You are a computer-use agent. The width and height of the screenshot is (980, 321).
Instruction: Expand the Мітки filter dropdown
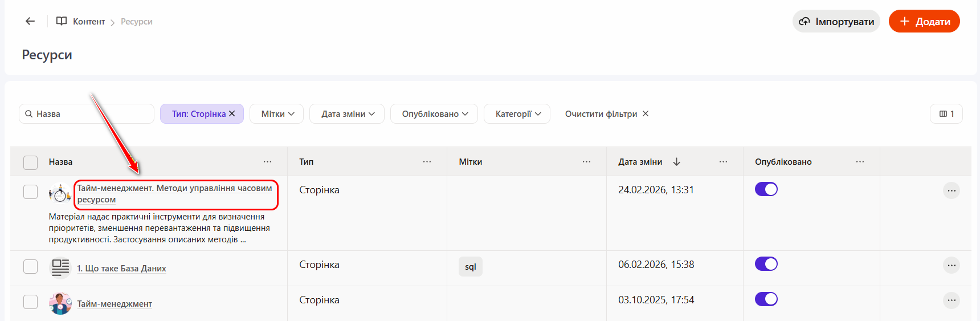coord(277,113)
